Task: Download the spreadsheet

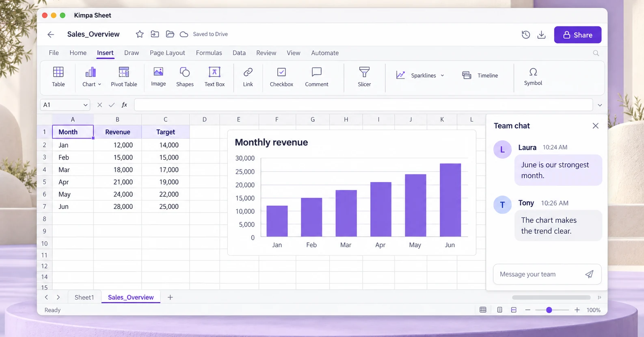Action: tap(541, 35)
